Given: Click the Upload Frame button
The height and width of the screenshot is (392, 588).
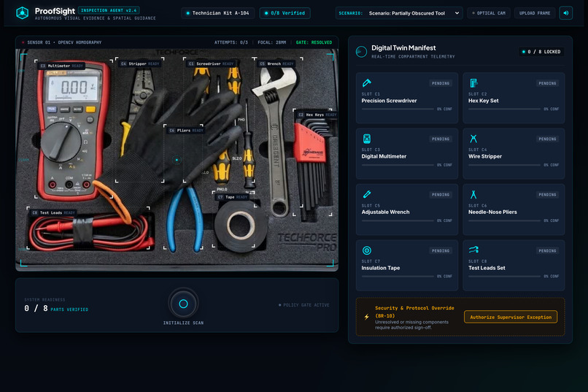Looking at the screenshot, I should click(534, 13).
